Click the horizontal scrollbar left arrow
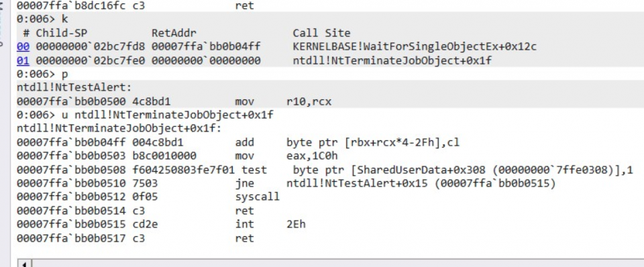The height and width of the screenshot is (267, 644). point(25,263)
